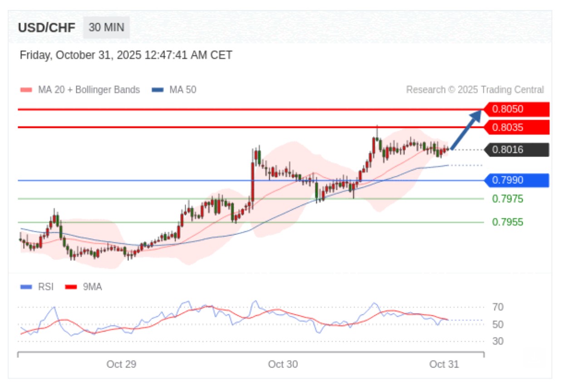Click the Oct 29 date axis label
561x392 pixels.
[x=121, y=364]
